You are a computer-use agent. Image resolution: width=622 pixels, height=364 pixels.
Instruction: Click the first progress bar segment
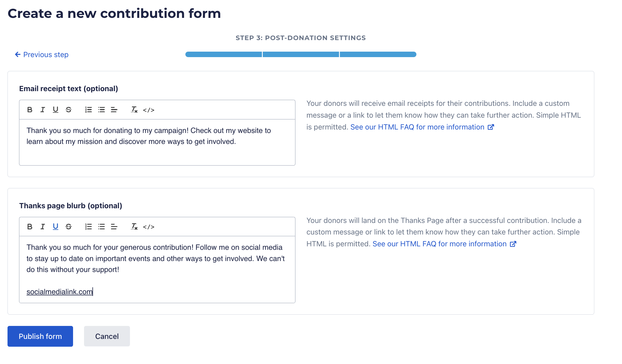224,55
